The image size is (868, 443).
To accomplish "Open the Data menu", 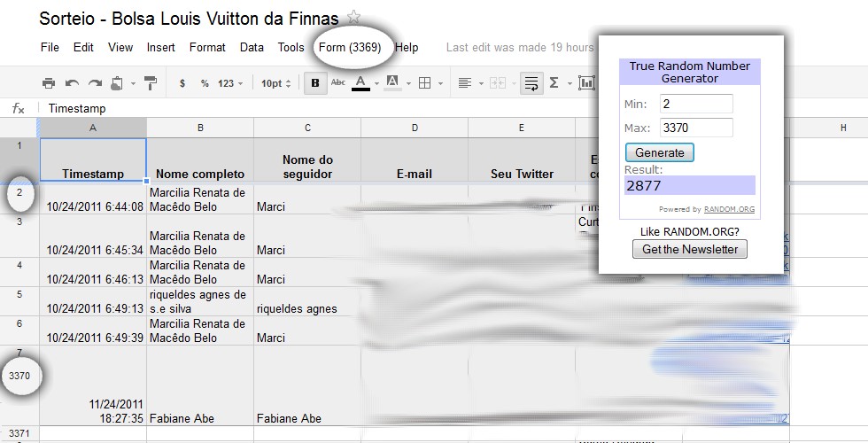I will pyautogui.click(x=252, y=48).
